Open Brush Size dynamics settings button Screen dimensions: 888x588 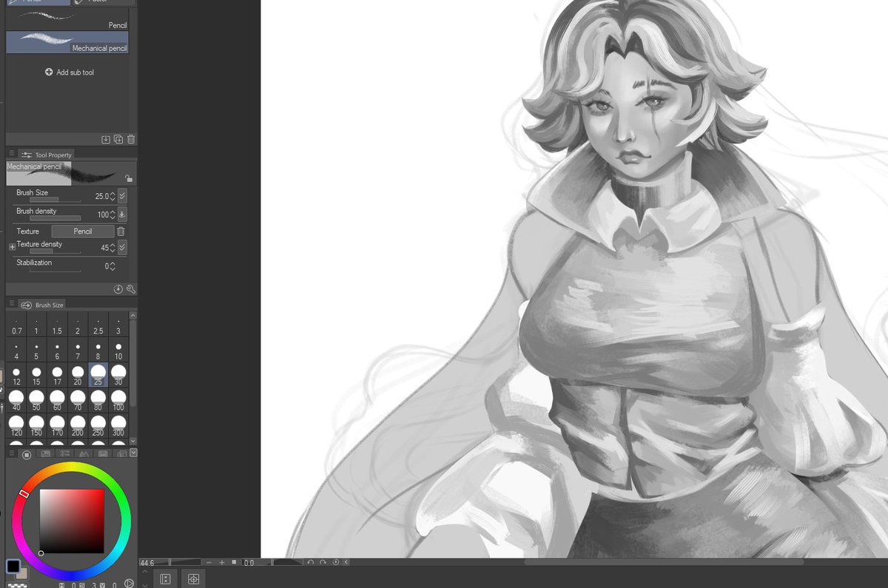(x=122, y=196)
